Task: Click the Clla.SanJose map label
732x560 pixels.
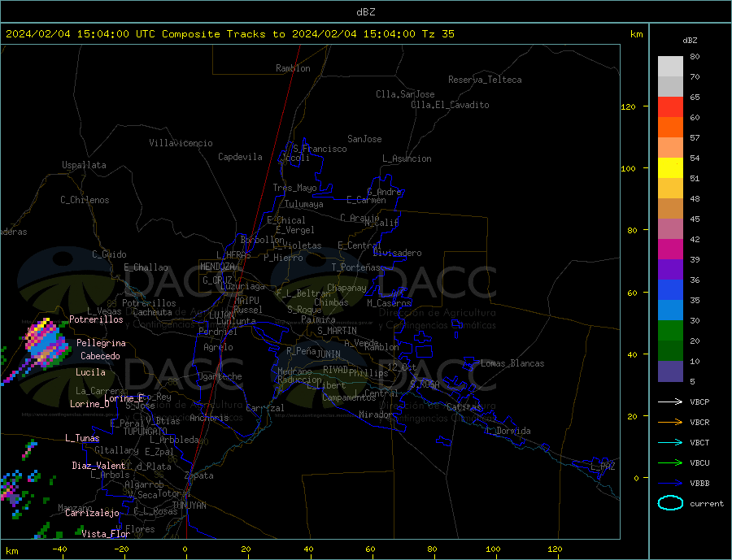Action: (x=405, y=94)
